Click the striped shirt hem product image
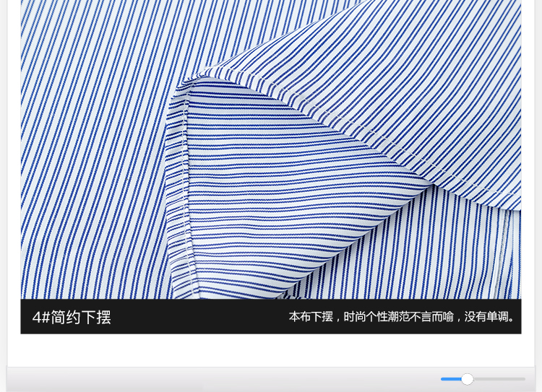The image size is (542, 392). (271, 149)
